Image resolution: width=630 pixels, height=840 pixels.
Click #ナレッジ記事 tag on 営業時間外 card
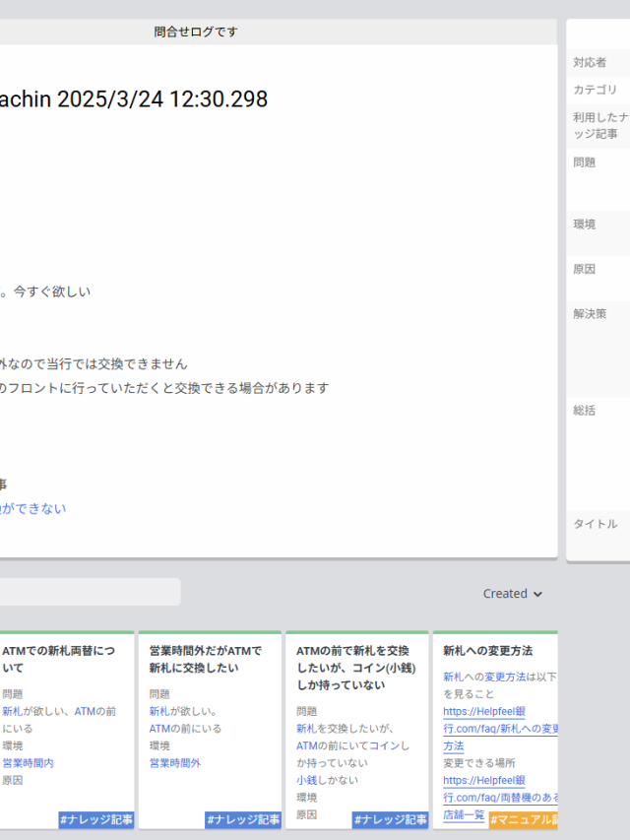pos(242,819)
